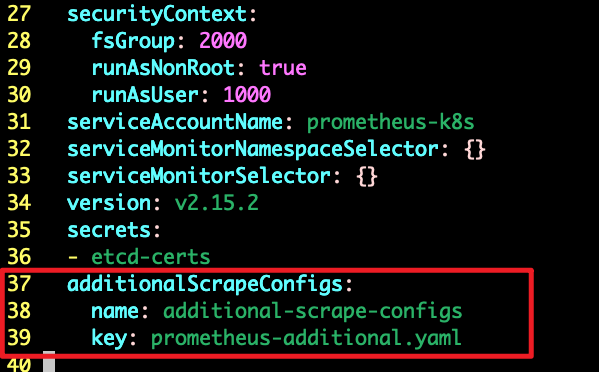This screenshot has width=599, height=372.
Task: Click line number 31 in the gutter
Action: tap(19, 122)
